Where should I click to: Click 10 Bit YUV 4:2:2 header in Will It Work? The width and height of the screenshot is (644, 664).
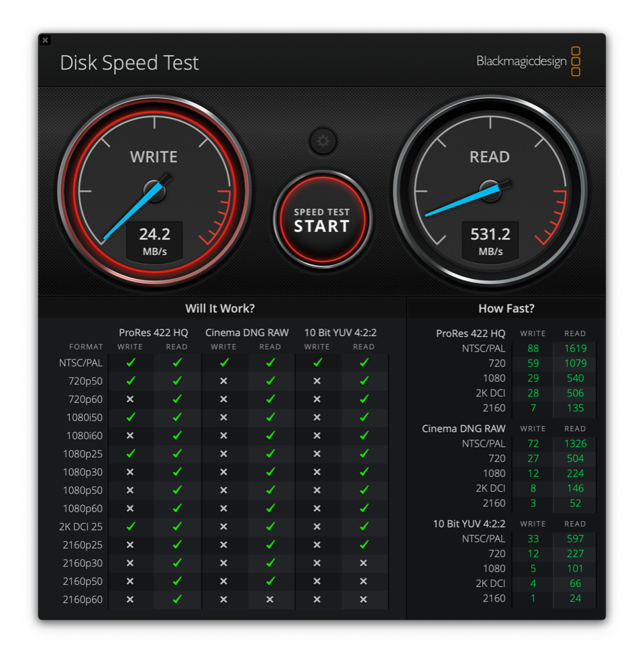point(340,333)
